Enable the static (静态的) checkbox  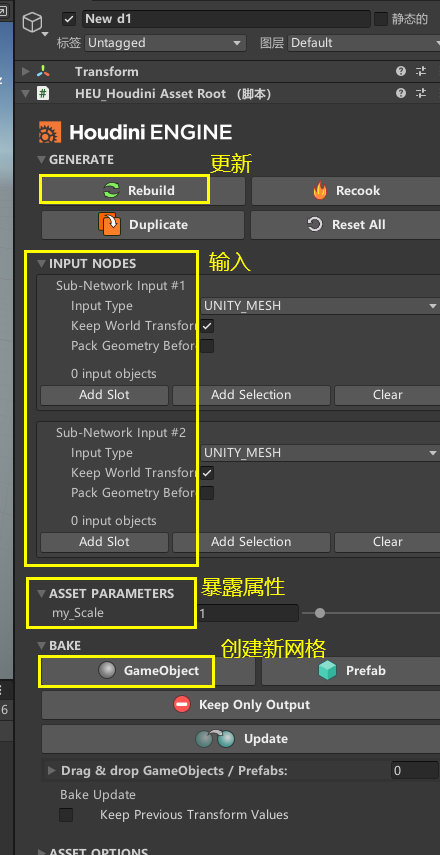(x=381, y=19)
